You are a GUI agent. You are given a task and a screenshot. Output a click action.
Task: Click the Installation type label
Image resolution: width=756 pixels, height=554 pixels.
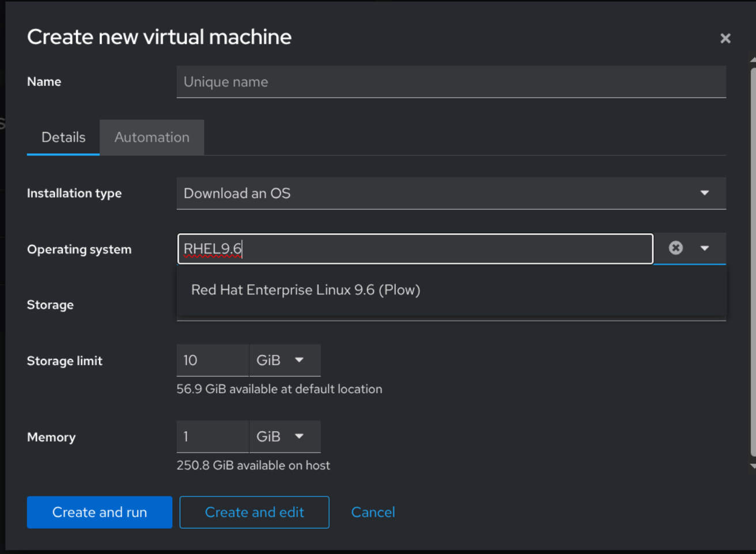tap(74, 193)
